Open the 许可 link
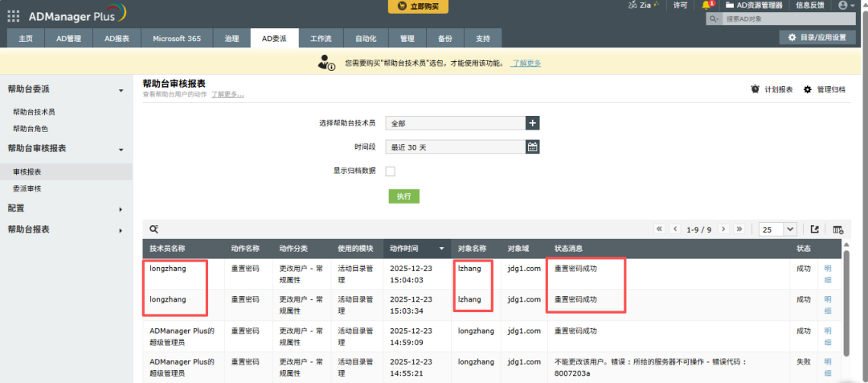 point(681,6)
